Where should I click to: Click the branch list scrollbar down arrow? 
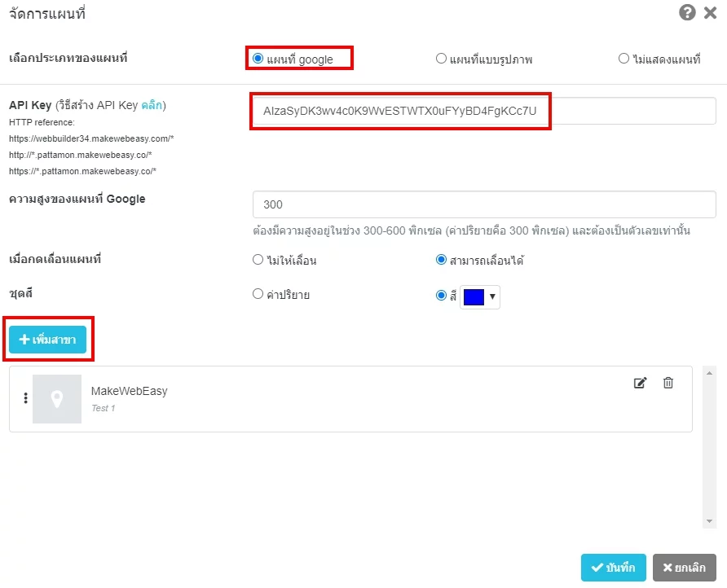(709, 521)
